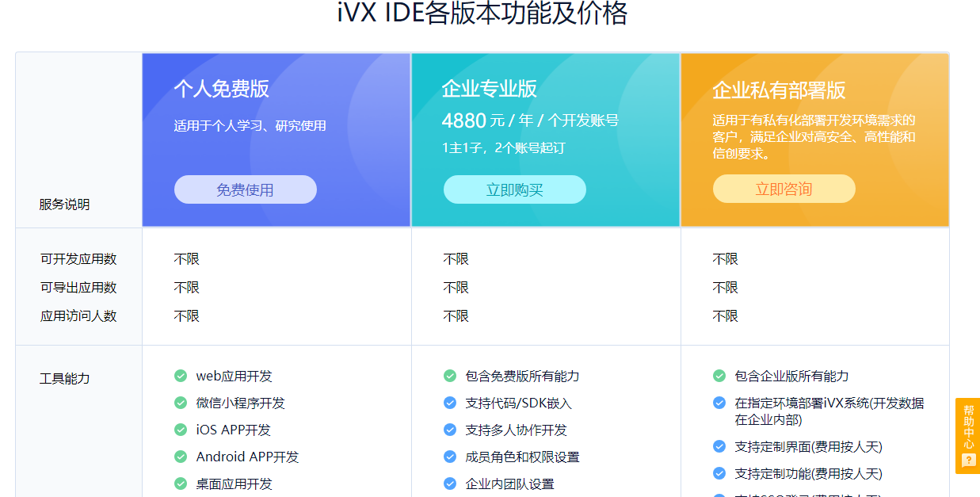Select the 企业专业版 plan heading
Image resolution: width=980 pixels, height=497 pixels.
(490, 89)
